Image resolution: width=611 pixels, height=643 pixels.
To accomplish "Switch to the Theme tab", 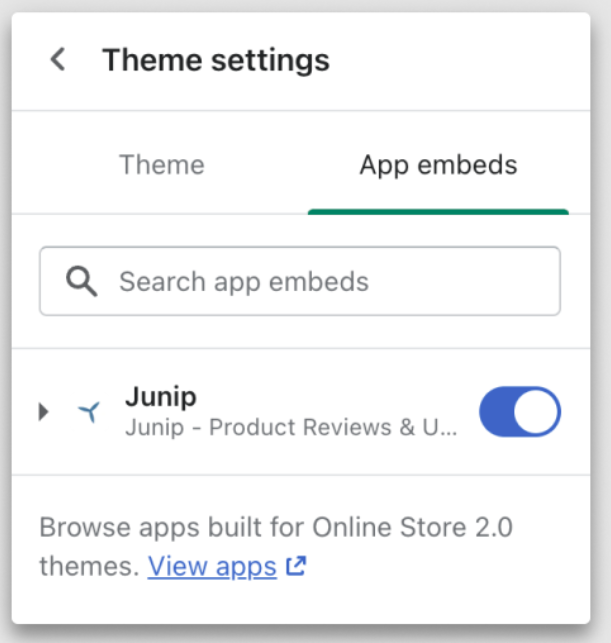I will [162, 165].
